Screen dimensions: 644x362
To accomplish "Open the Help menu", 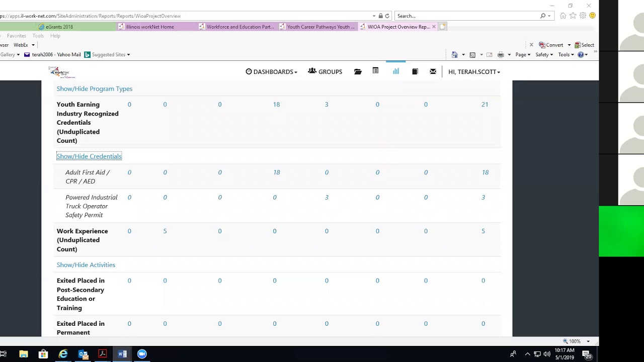I will tap(55, 36).
